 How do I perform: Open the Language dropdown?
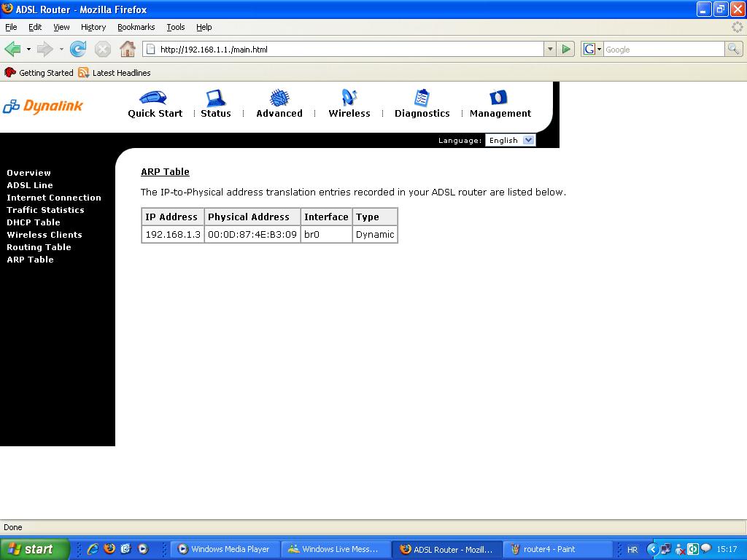point(510,140)
